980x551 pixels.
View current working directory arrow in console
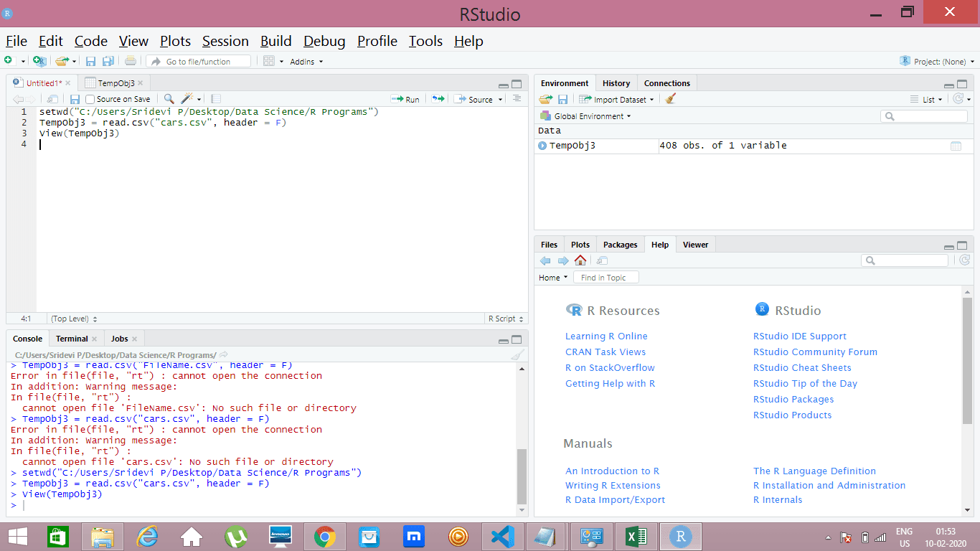coord(223,354)
